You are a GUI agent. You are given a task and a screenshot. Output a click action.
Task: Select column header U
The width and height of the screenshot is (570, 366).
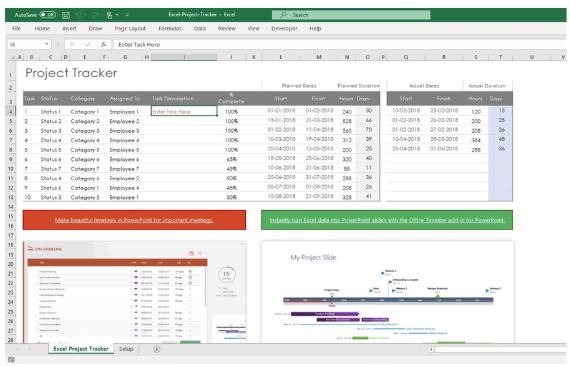pos(532,57)
